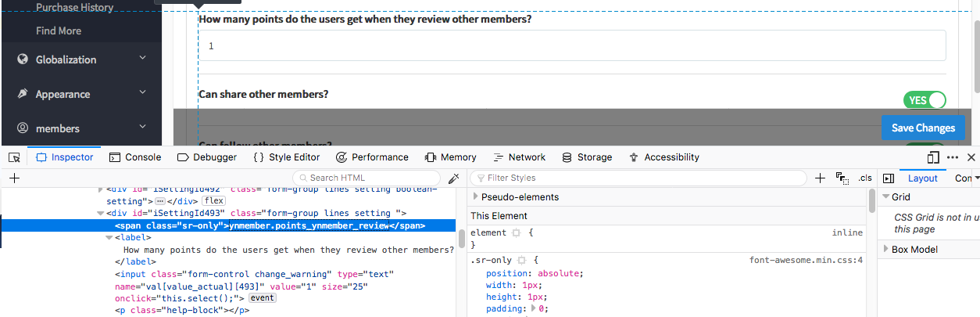This screenshot has height=317, width=980.
Task: Open the Find More sidebar link
Action: point(59,31)
